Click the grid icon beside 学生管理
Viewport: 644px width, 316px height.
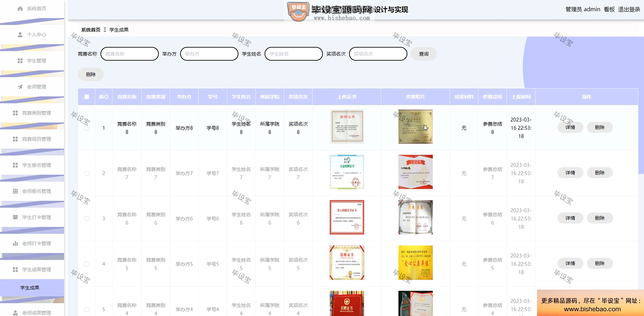[20, 61]
